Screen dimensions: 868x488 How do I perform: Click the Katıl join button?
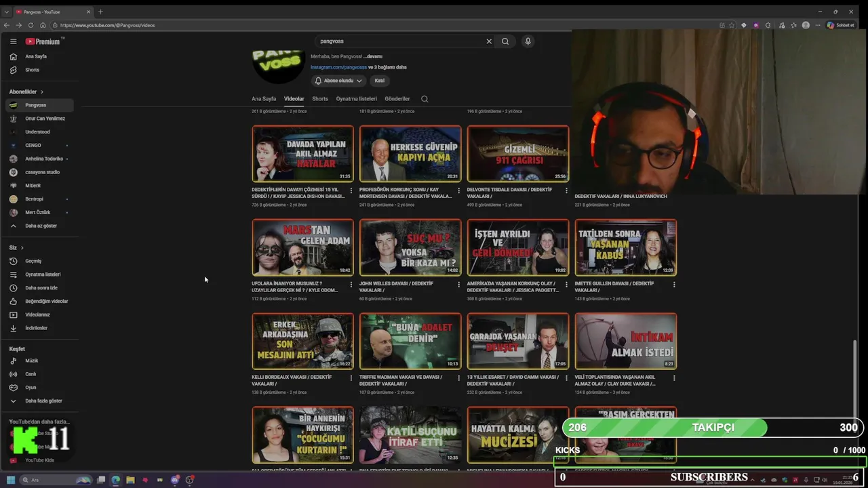[380, 81]
